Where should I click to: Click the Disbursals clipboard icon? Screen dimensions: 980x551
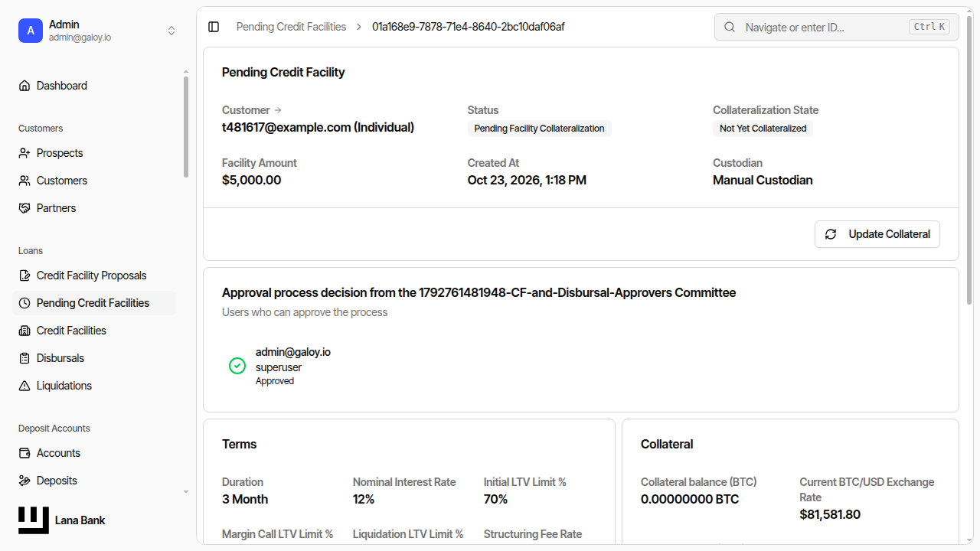(24, 358)
